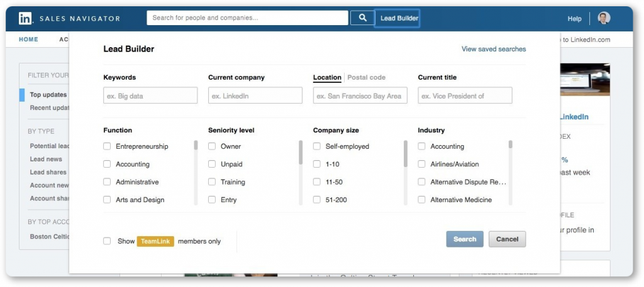Select the Airlines/Aviation industry checkbox
644x287 pixels.
(x=421, y=164)
